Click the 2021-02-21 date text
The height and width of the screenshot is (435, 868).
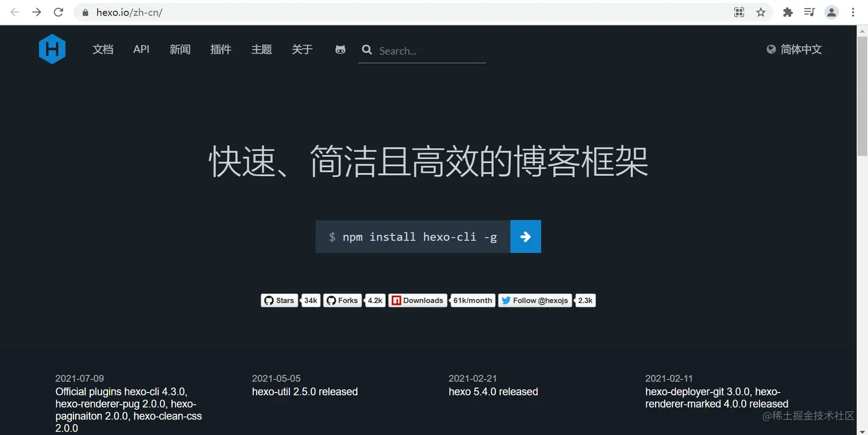472,378
